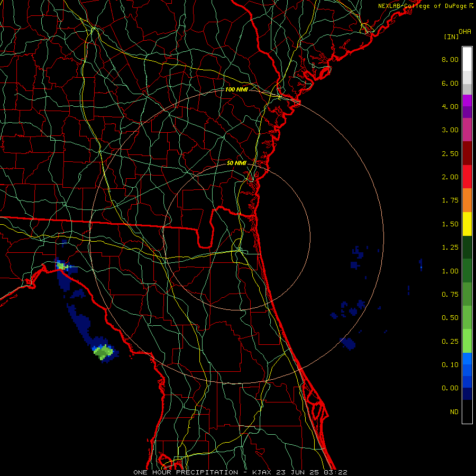Pick the dark red color bar swatch
476x476 pixels.
point(467,153)
